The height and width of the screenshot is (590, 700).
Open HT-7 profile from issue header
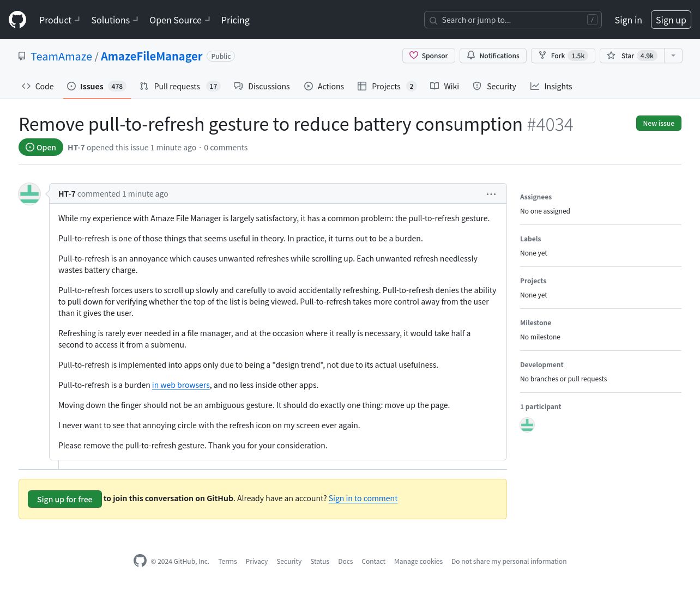tap(76, 148)
